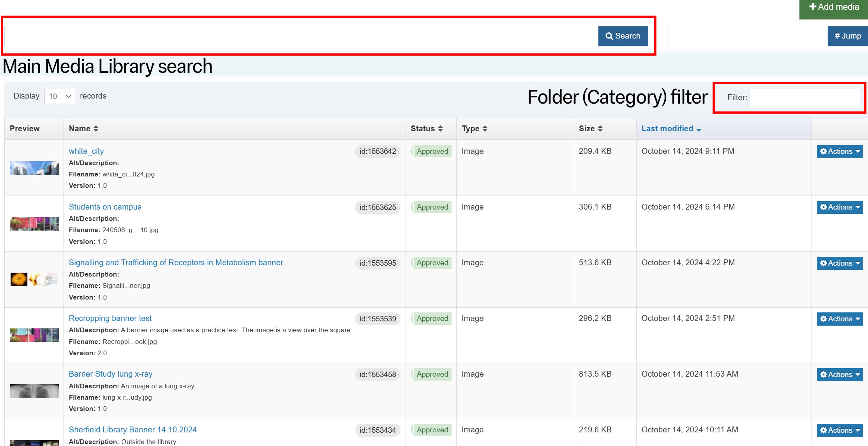Focus the folder Filter text box
868x446 pixels.
point(804,98)
